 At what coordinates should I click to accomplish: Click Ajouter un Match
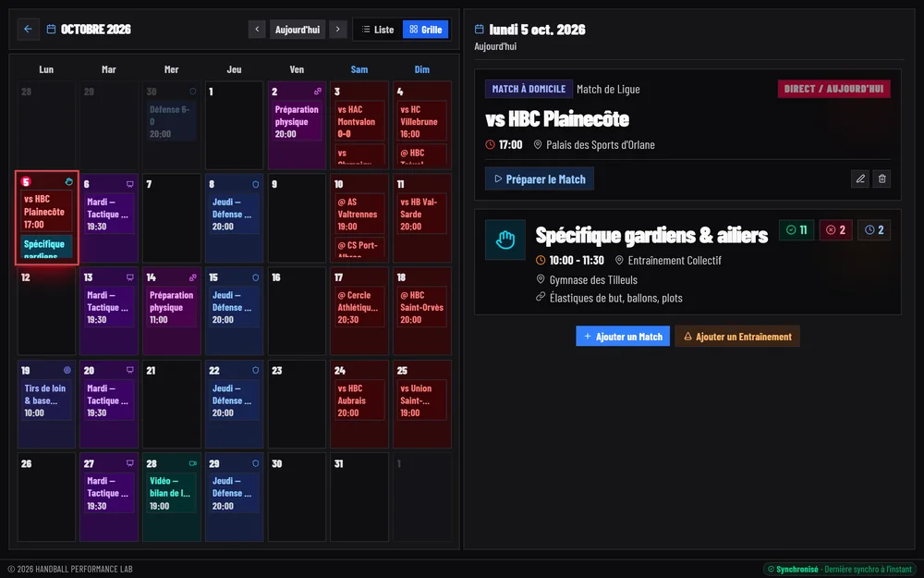coord(623,337)
